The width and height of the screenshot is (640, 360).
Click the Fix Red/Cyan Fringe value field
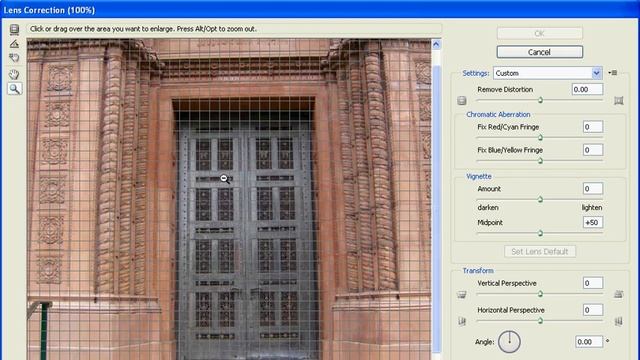[x=593, y=127]
